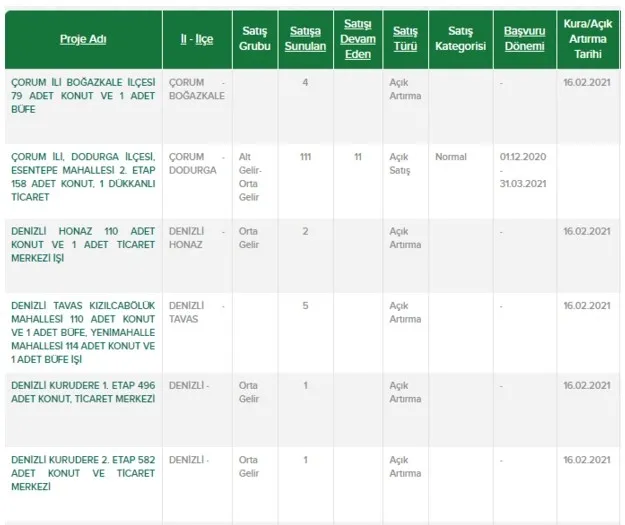Viewport: 625px width, 525px height.
Task: Sort by Satış Türü column header
Action: [x=405, y=39]
